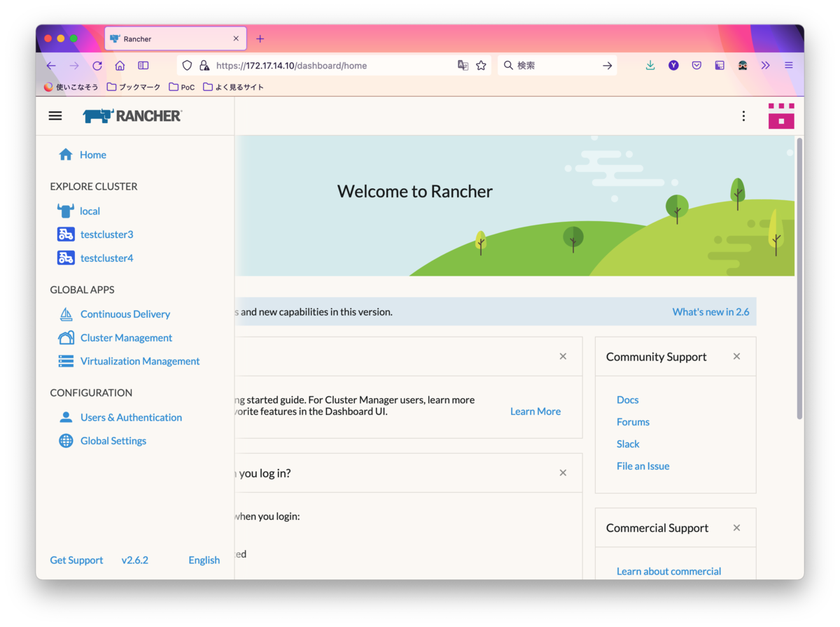Image resolution: width=840 pixels, height=627 pixels.
Task: Open the Pocket save icon
Action: [696, 65]
